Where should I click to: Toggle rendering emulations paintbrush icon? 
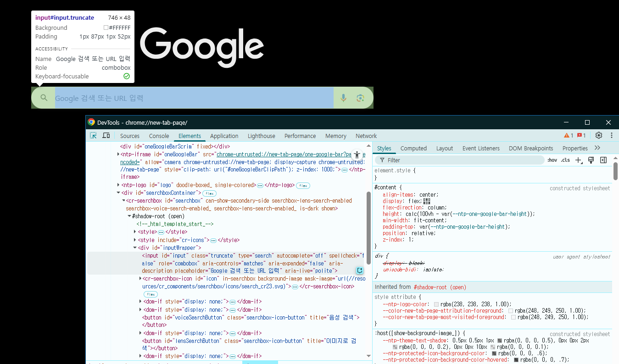591,160
